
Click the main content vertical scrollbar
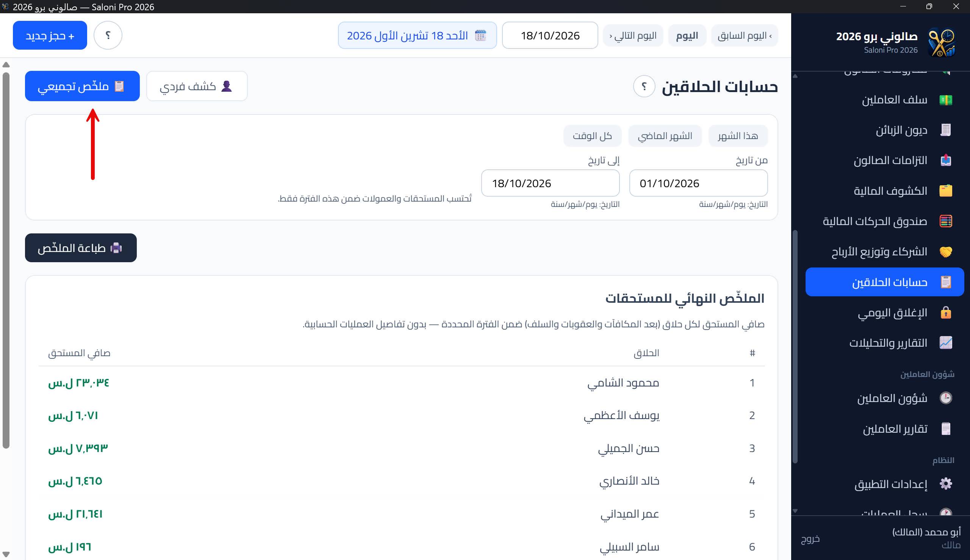6,260
